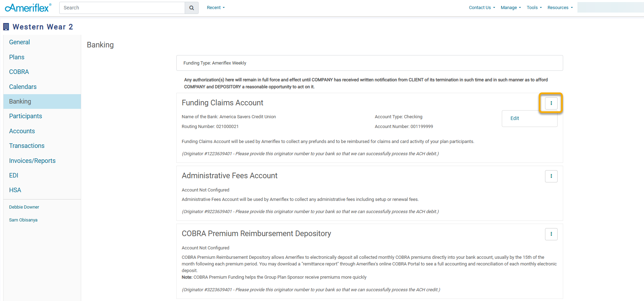Screen dimensions: 644x301
Task: Open Funding Claims Account options menu
Action: (551, 103)
